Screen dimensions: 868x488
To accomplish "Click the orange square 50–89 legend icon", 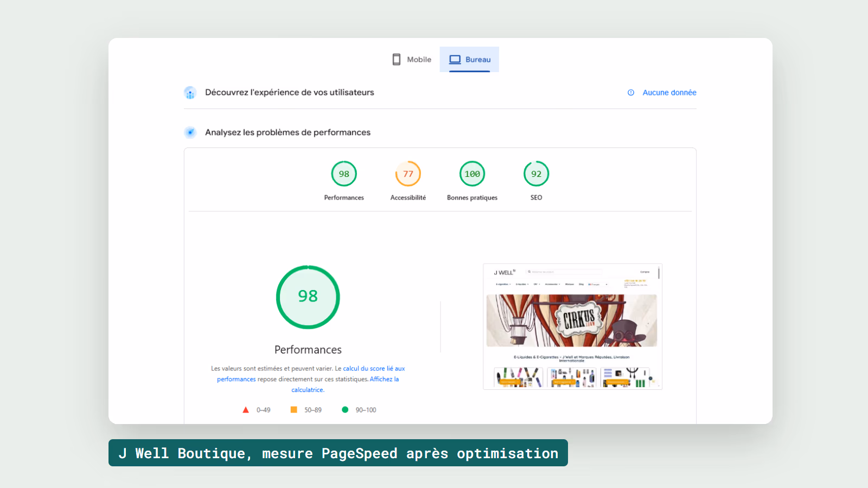I will click(293, 410).
